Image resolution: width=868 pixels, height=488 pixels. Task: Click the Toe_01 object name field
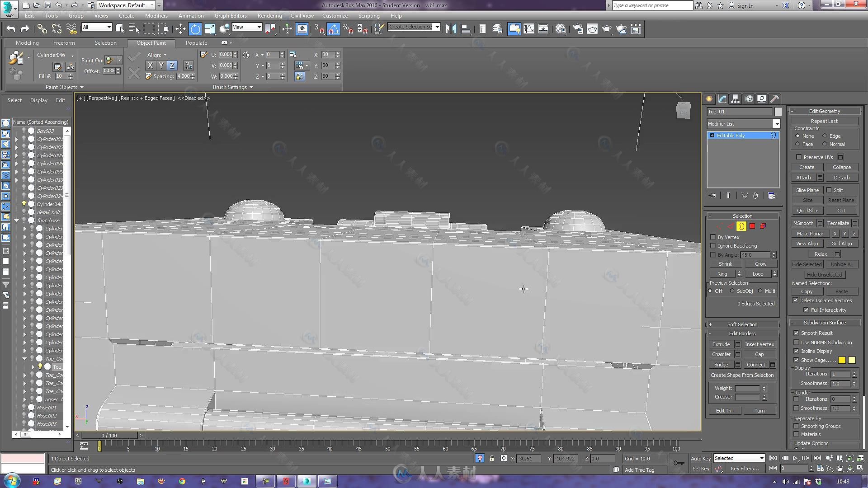[x=740, y=112]
